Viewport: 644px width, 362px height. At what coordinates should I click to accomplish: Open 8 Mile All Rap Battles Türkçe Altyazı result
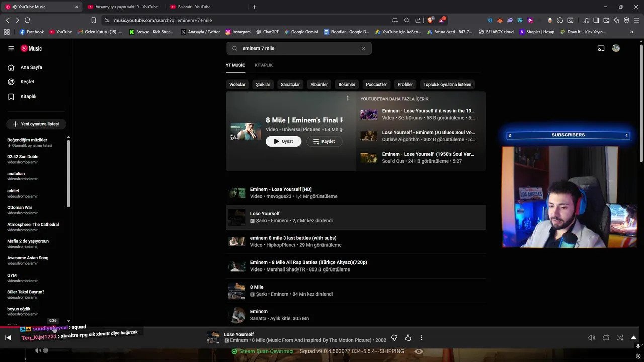(356, 266)
